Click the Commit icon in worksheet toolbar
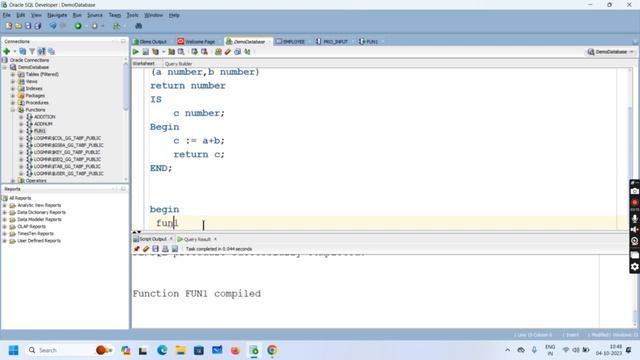The image size is (640, 360). tap(195, 52)
